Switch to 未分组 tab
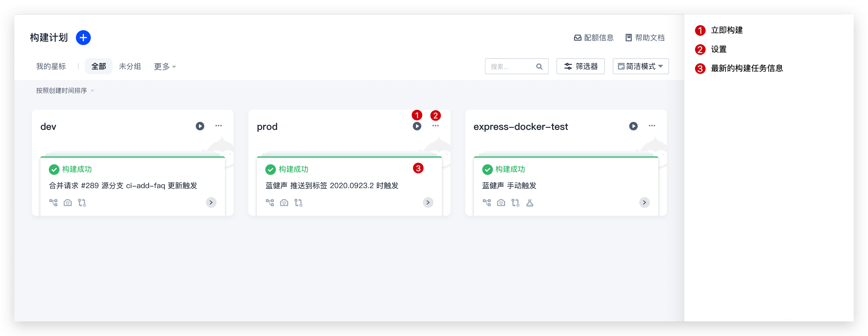Image resolution: width=868 pixels, height=336 pixels. coord(130,66)
